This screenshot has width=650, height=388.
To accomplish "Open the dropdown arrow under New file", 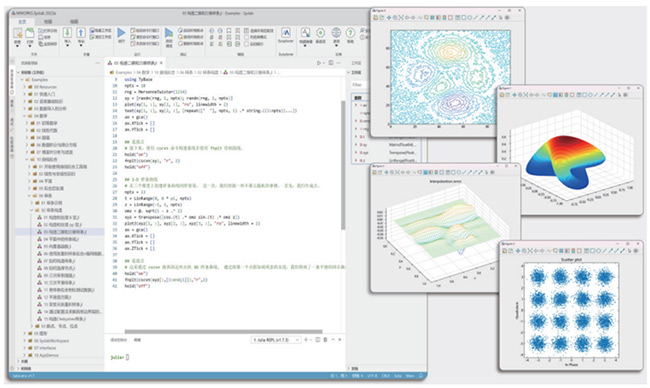I will (x=17, y=46).
